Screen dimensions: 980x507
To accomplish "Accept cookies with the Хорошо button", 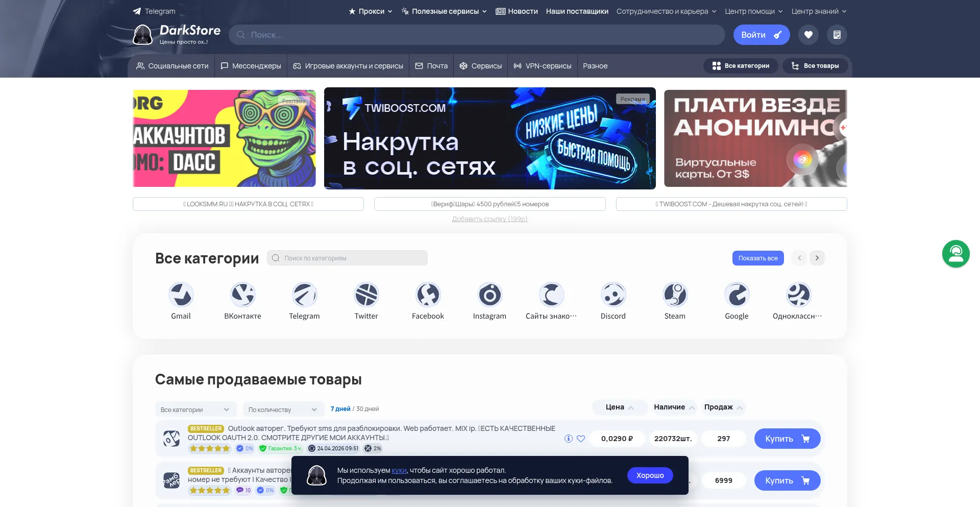I will pyautogui.click(x=650, y=475).
